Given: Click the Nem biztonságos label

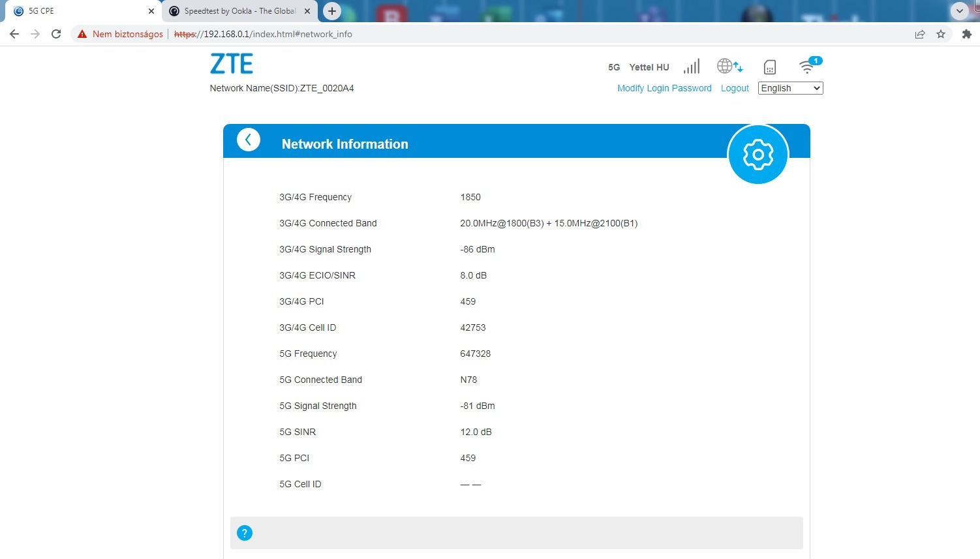Looking at the screenshot, I should click(128, 34).
